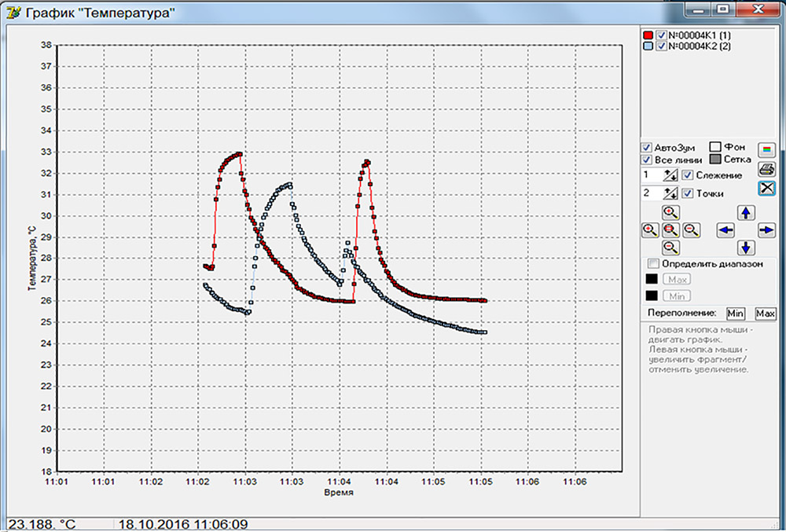
Task: Click the gray Сетка grid color swatch
Action: (715, 160)
